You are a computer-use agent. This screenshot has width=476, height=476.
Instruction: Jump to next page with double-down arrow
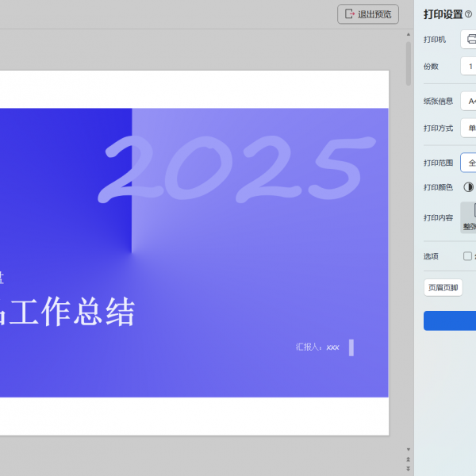[x=409, y=469]
